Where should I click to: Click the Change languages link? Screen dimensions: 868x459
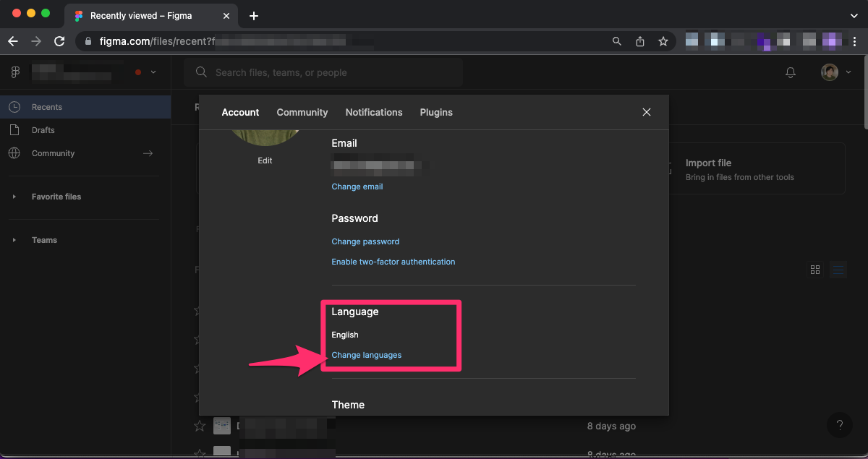[366, 355]
